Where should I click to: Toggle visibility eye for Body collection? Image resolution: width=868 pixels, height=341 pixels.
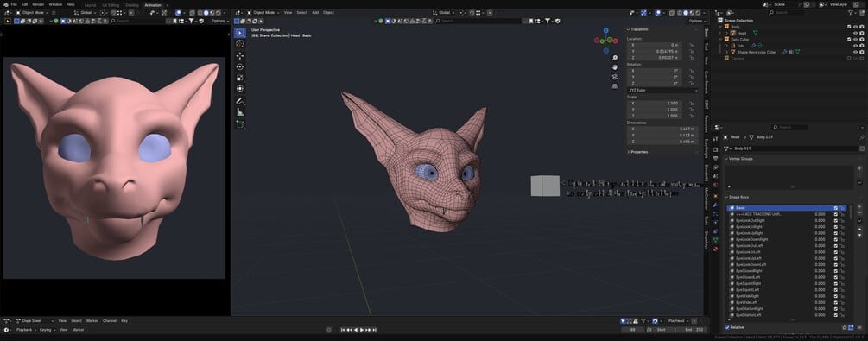tap(855, 27)
